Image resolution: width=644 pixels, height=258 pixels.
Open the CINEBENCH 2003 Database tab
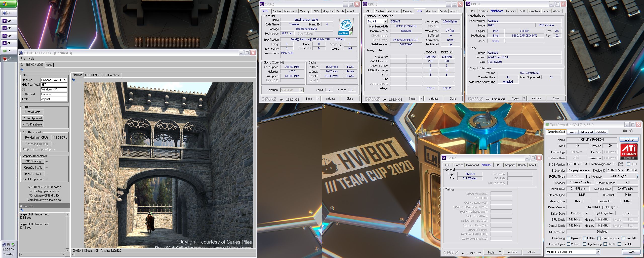[102, 75]
